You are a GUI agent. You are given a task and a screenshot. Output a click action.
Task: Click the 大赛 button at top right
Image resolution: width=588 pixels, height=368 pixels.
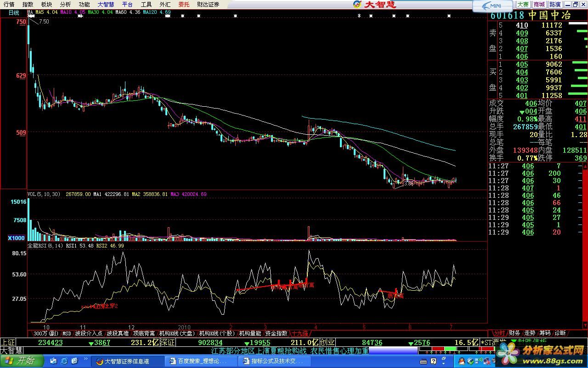coord(523,5)
